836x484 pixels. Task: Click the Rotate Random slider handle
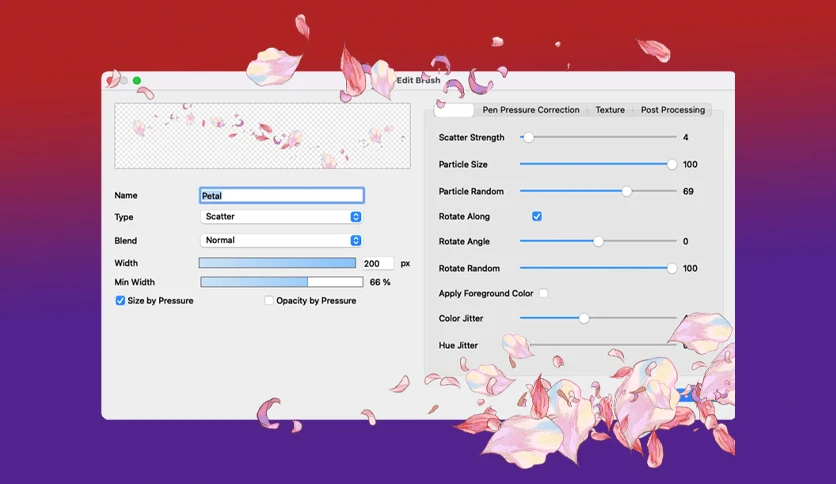tap(672, 269)
